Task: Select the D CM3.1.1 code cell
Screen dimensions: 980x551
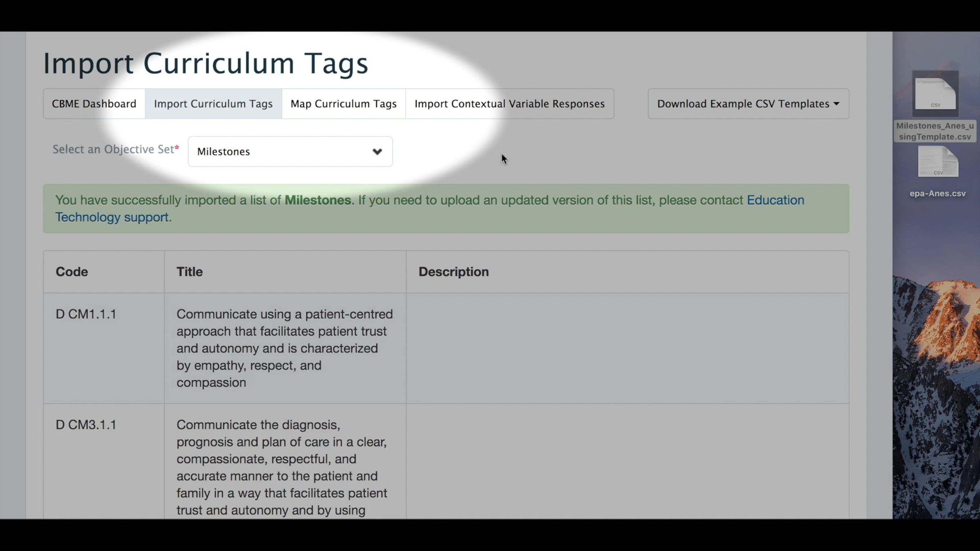Action: coord(86,425)
